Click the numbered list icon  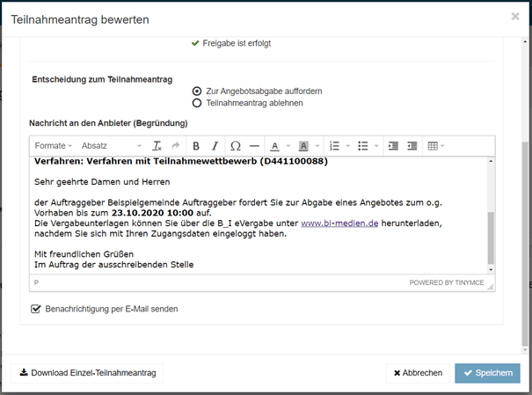(334, 146)
